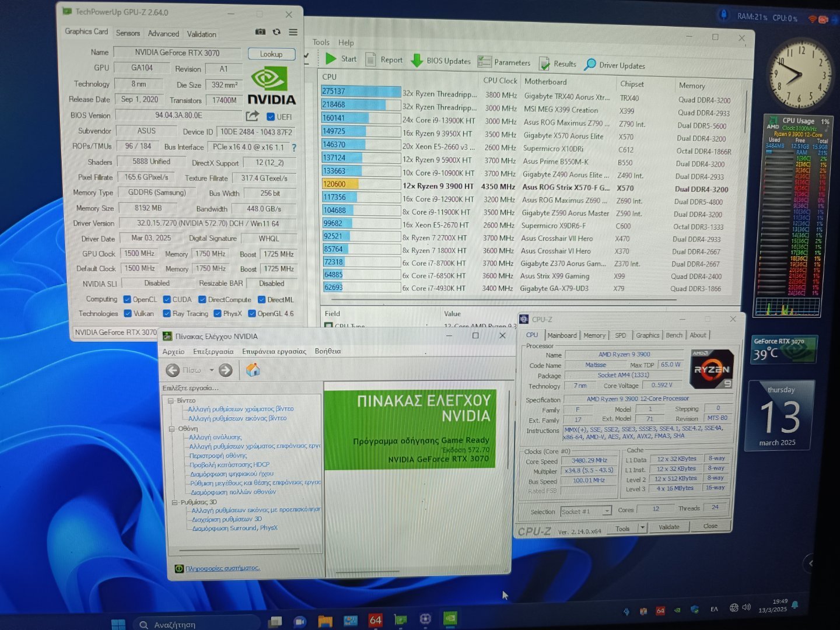Toggle the DirectML checkbox
The height and width of the screenshot is (630, 840).
tap(261, 299)
